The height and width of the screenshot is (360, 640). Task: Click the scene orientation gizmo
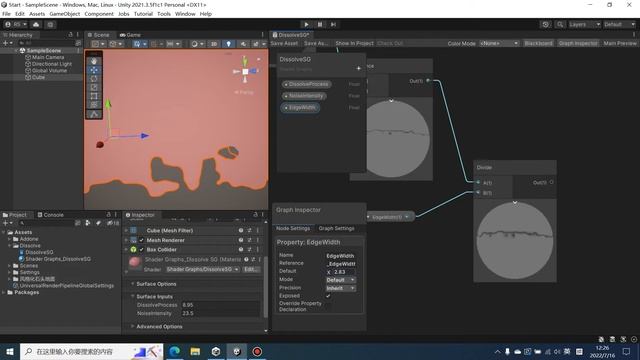pyautogui.click(x=245, y=71)
